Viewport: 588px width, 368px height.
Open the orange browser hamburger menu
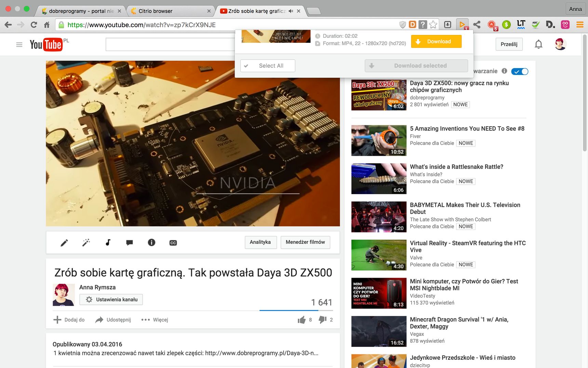580,25
